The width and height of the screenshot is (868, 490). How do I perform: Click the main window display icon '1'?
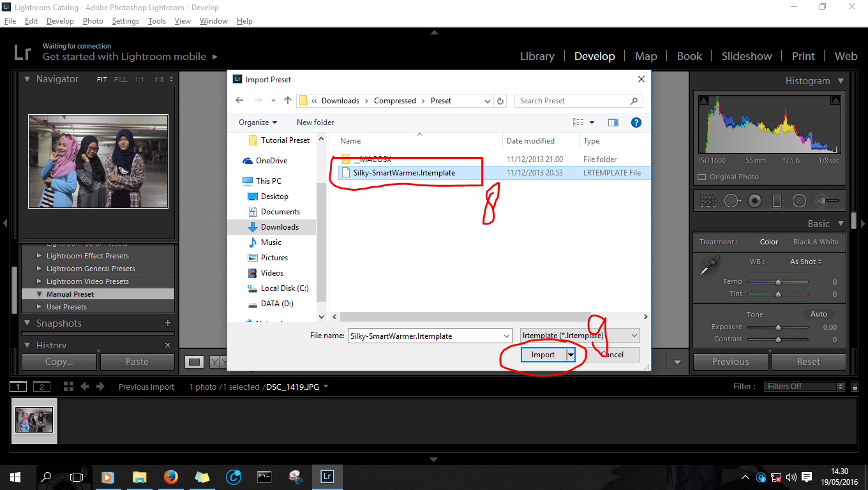click(x=19, y=387)
